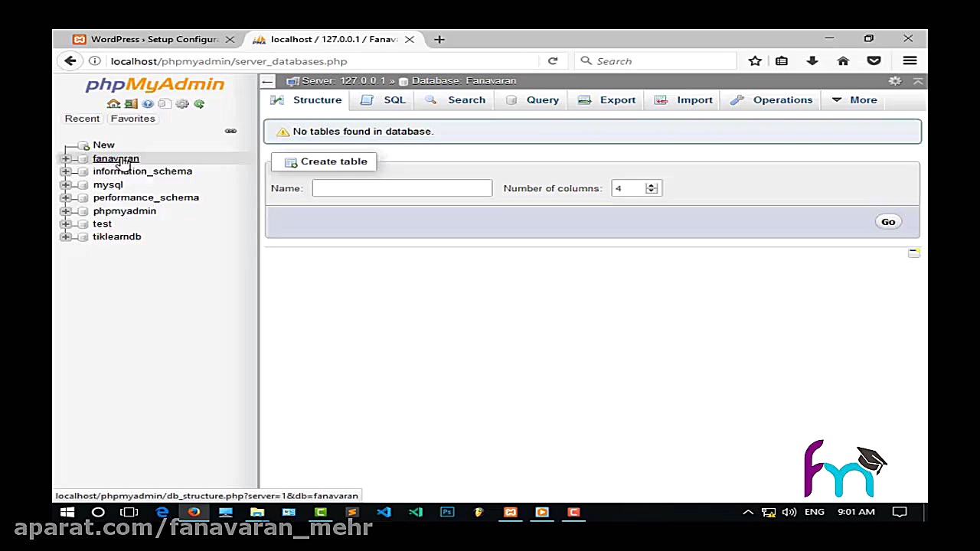
Task: Open the fanavaran database link
Action: coord(116,158)
